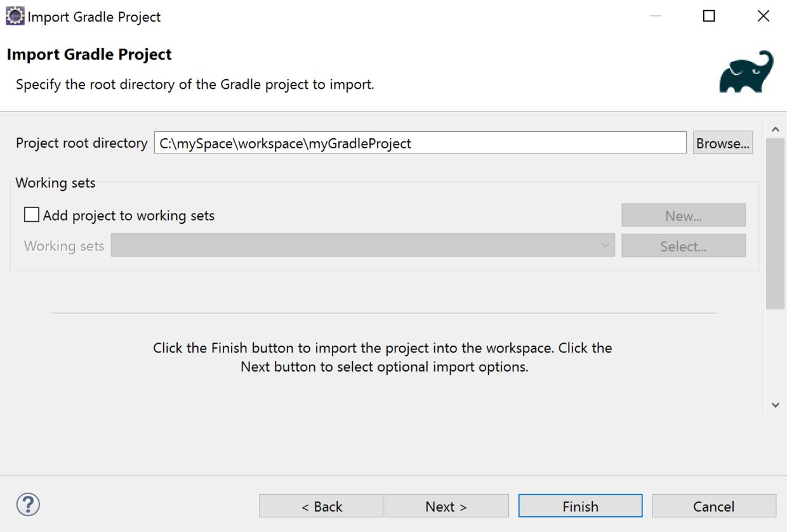Image resolution: width=787 pixels, height=532 pixels.
Task: Cancel the Gradle import
Action: pos(713,506)
